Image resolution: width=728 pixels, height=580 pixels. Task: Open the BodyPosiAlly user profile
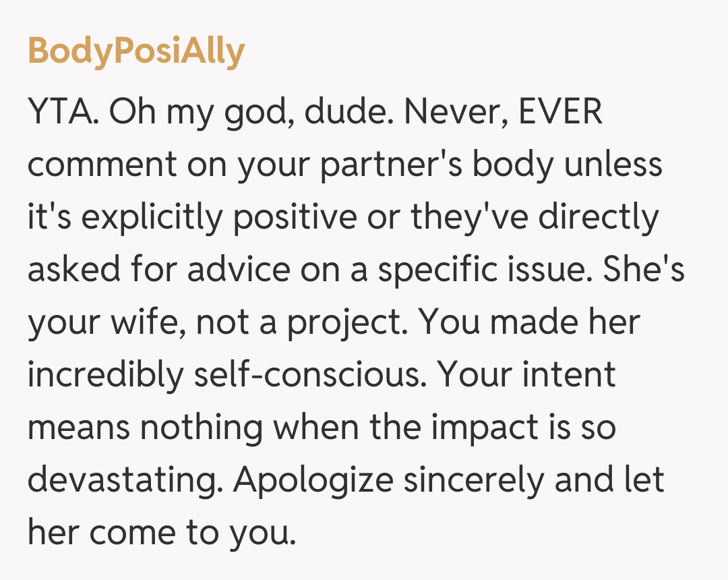[x=136, y=51]
